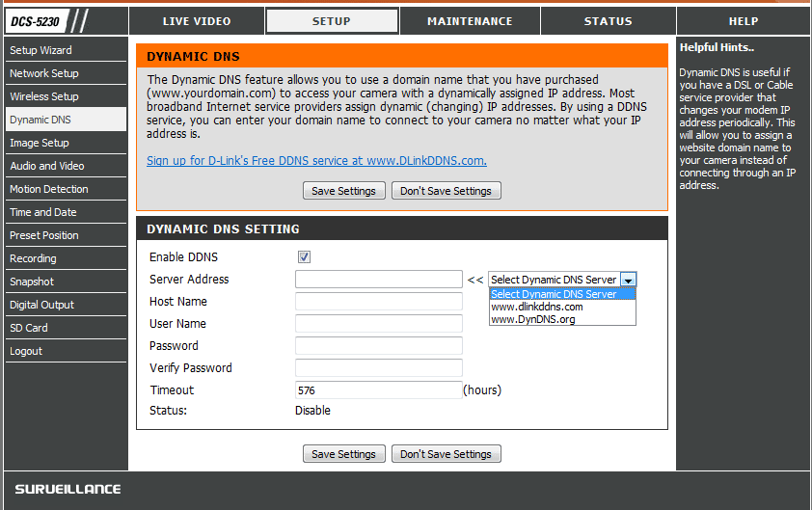
Task: Open Recording settings
Action: (x=66, y=258)
